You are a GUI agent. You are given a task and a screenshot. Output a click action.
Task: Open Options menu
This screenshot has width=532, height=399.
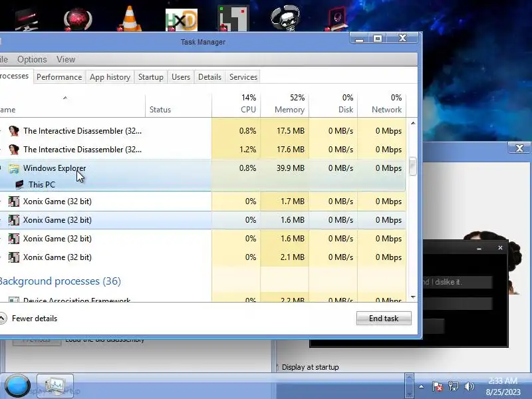(32, 59)
